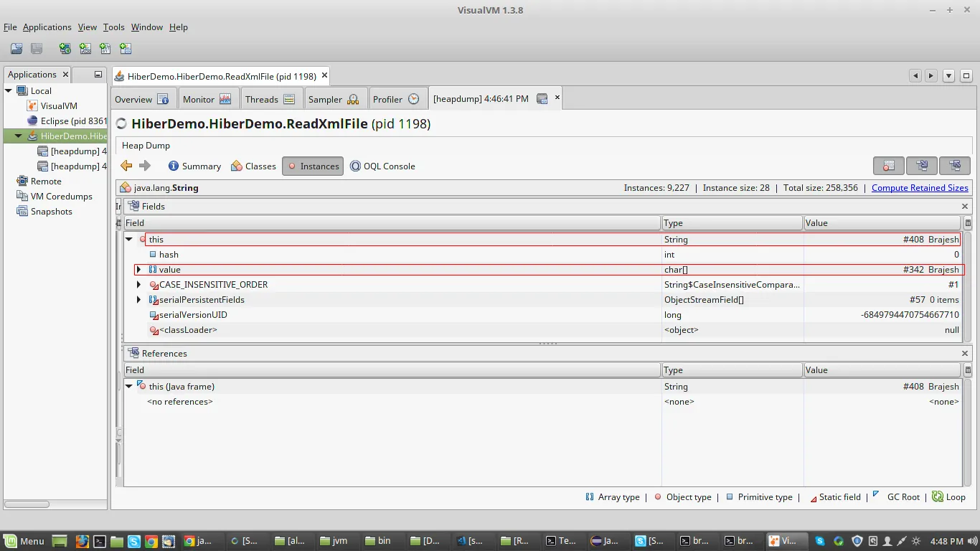The image size is (980, 551).
Task: Open the Applications menu
Action: pos(47,27)
